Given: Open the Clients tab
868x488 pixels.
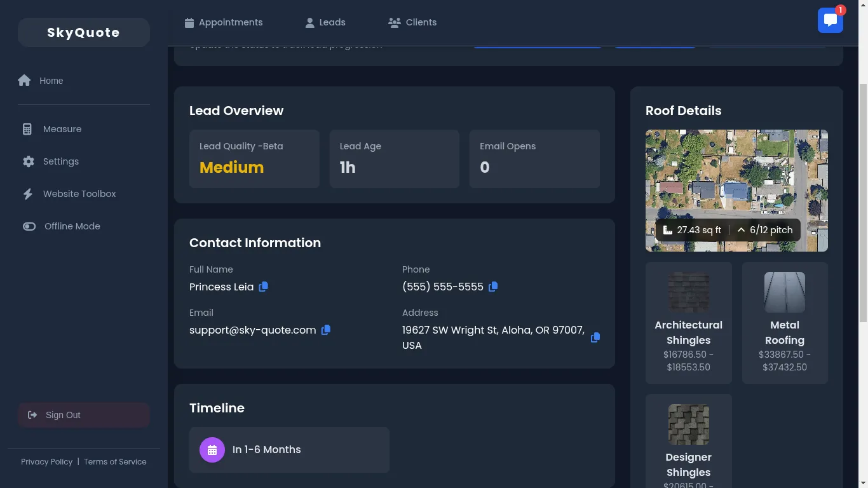Looking at the screenshot, I should coord(412,22).
